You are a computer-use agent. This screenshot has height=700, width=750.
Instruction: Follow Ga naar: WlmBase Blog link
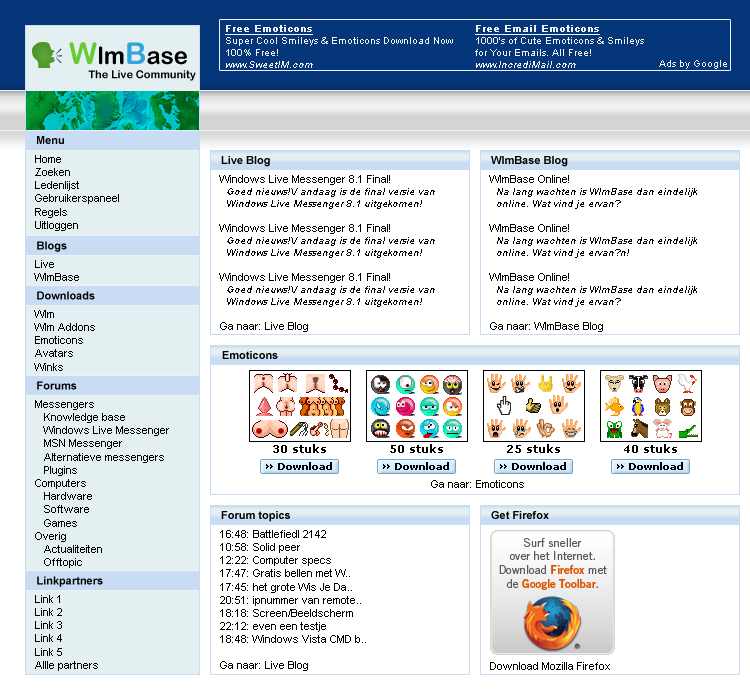(546, 326)
